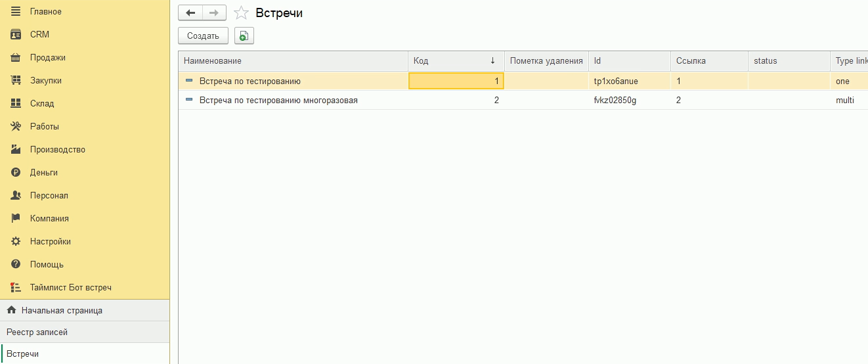Viewport: 868px width, 364px height.
Task: Click the Type link column header
Action: tap(850, 61)
